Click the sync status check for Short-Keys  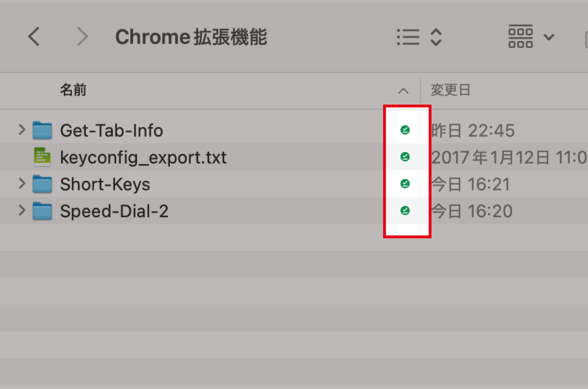(405, 184)
